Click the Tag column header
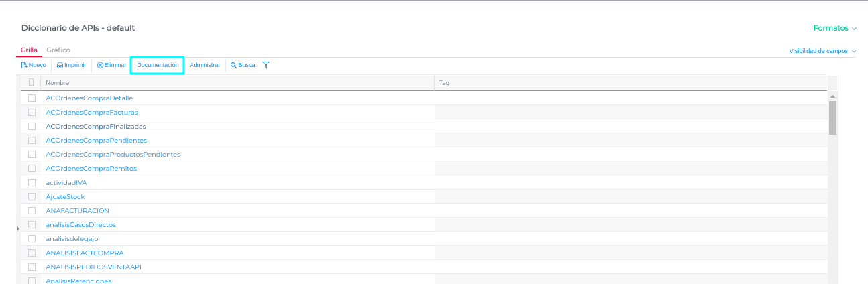This screenshot has width=868, height=284. 444,83
